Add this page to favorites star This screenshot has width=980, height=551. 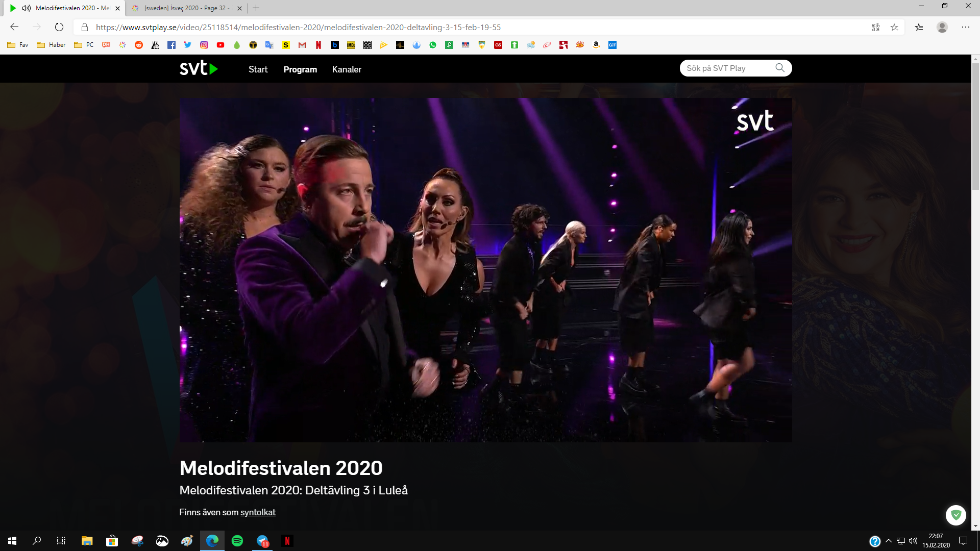(x=894, y=28)
